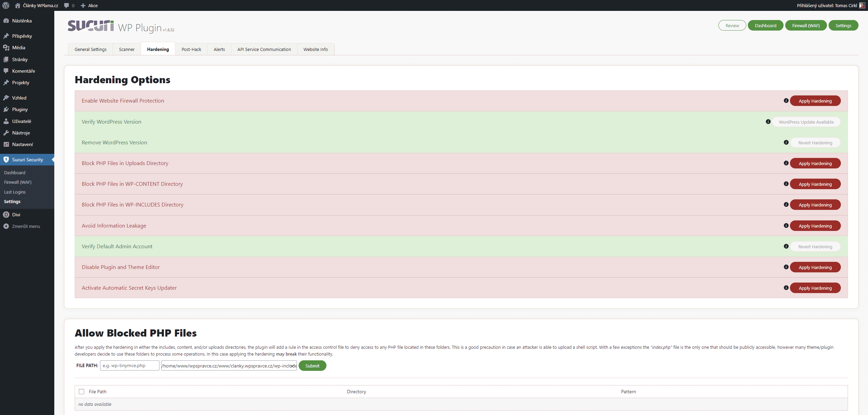The height and width of the screenshot is (415, 868).
Task: Click the green Settings button
Action: coord(844,25)
